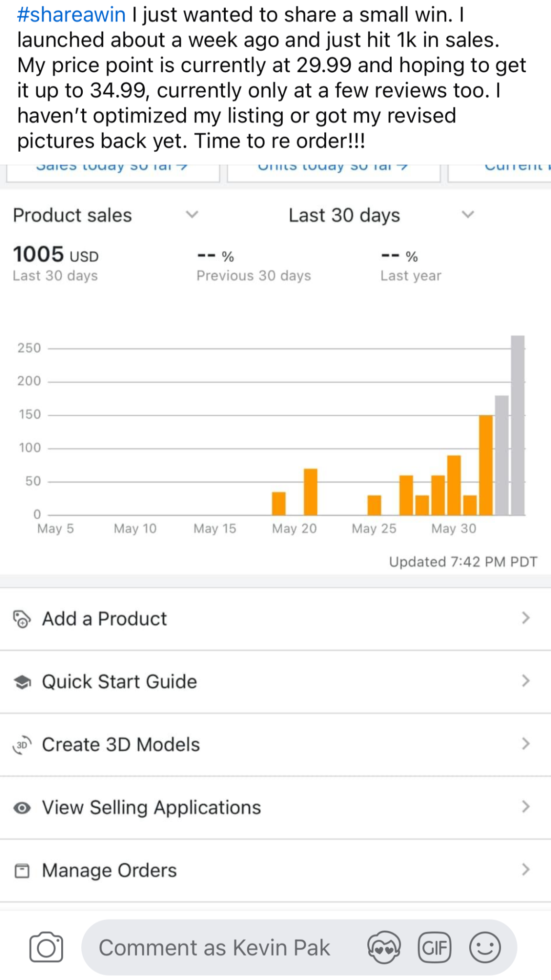Tap the Quick Start Guide graduation cap icon
This screenshot has height=980, width=551.
point(22,682)
